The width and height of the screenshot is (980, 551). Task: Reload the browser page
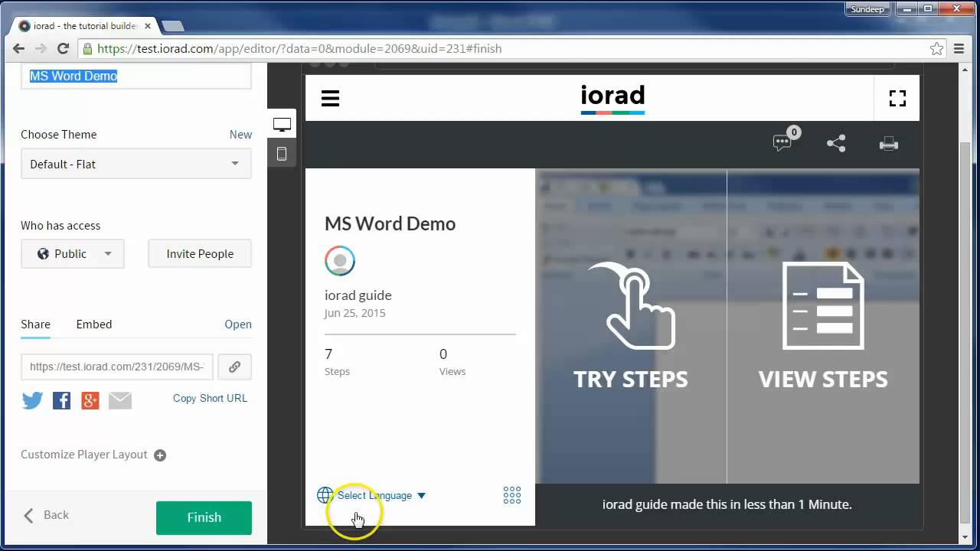point(64,48)
